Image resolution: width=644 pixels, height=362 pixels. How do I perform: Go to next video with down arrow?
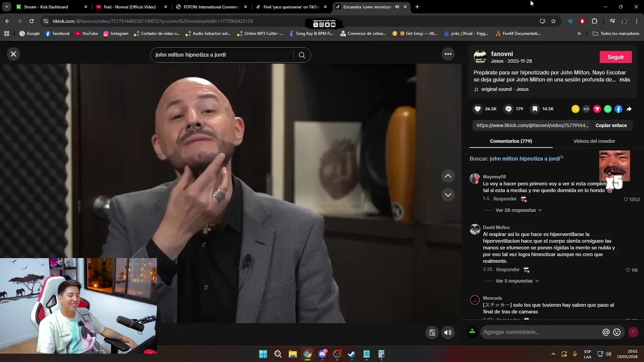click(448, 195)
